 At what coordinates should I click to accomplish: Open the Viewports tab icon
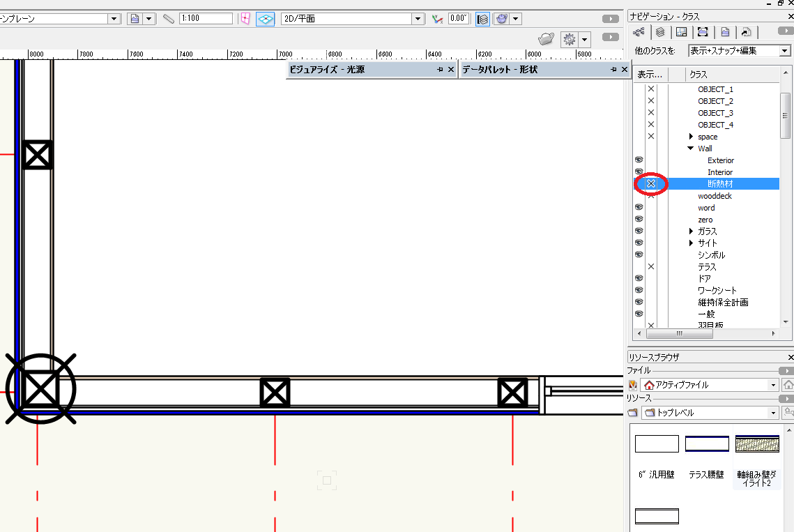(x=703, y=32)
